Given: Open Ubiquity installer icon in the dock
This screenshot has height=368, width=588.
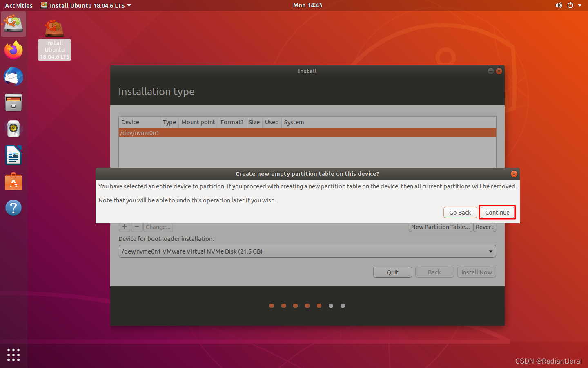Looking at the screenshot, I should click(x=13, y=24).
